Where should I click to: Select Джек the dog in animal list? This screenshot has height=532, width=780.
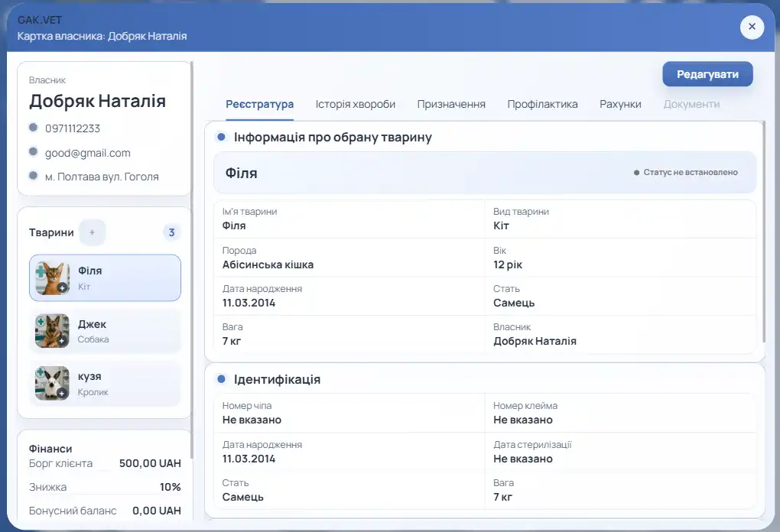(x=105, y=331)
